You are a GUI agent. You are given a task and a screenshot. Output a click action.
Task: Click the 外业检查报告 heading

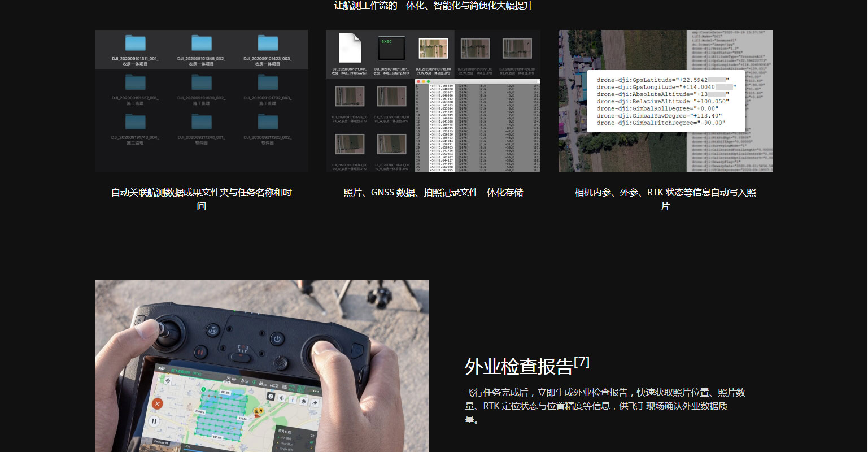pos(519,367)
